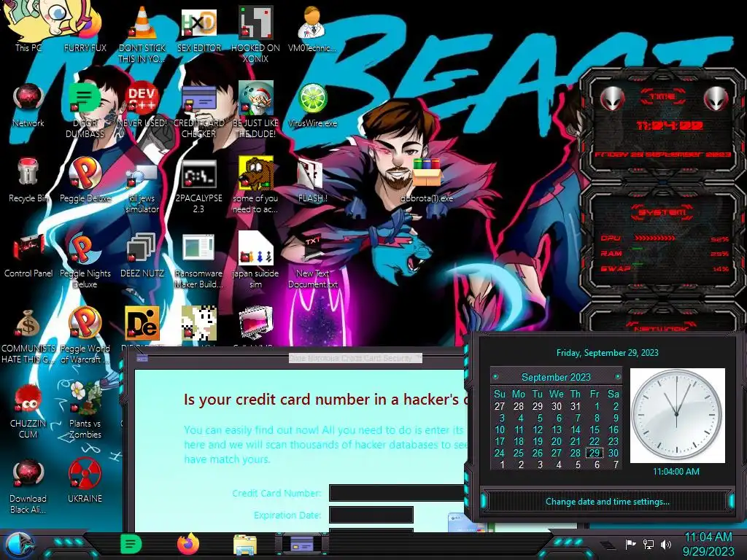Click the Start orb on the taskbar

click(18, 545)
